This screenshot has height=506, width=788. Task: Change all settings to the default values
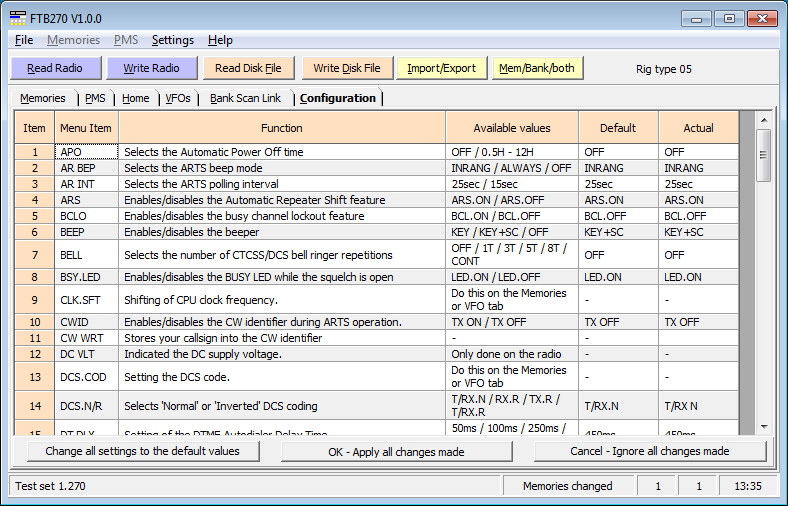click(x=142, y=451)
